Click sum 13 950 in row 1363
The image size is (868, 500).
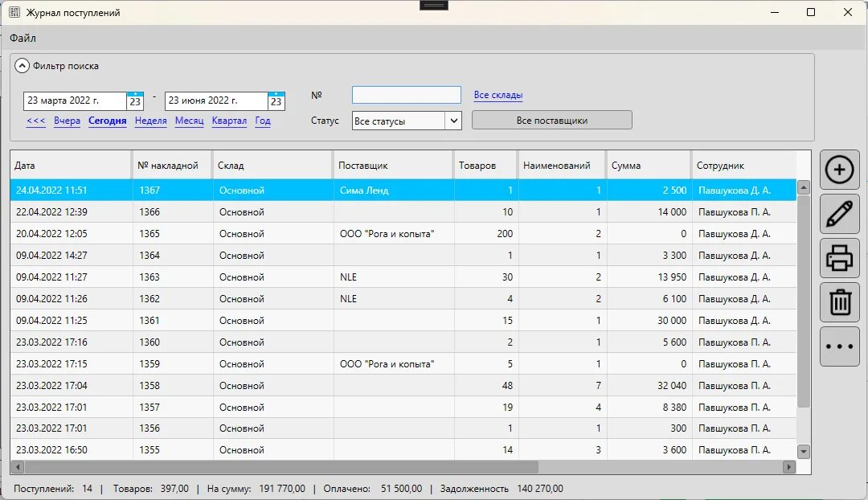pos(649,277)
